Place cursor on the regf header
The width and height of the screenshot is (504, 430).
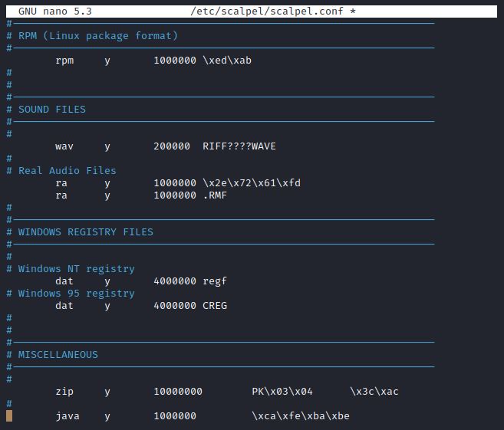(214, 281)
